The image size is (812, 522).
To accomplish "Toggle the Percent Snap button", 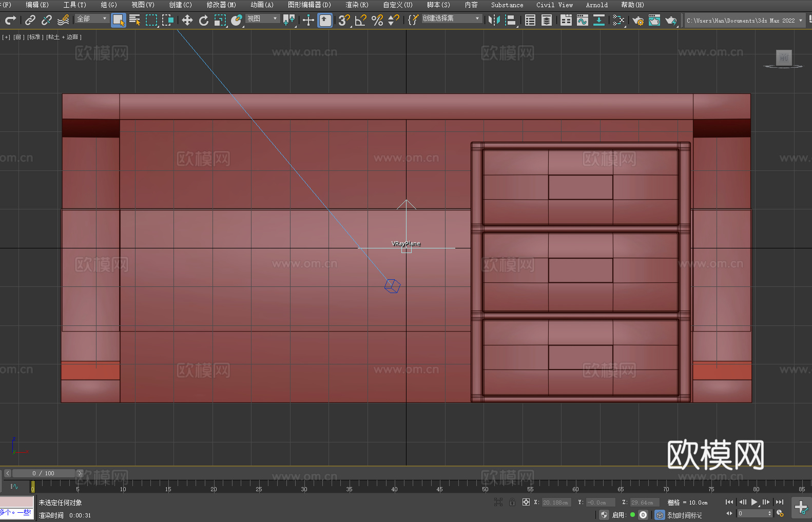I will coord(377,20).
